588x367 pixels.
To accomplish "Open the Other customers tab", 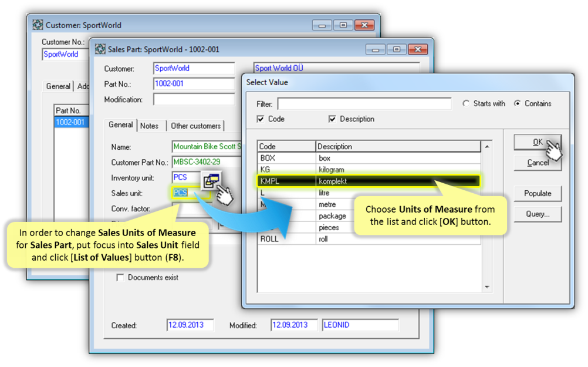I will 196,126.
